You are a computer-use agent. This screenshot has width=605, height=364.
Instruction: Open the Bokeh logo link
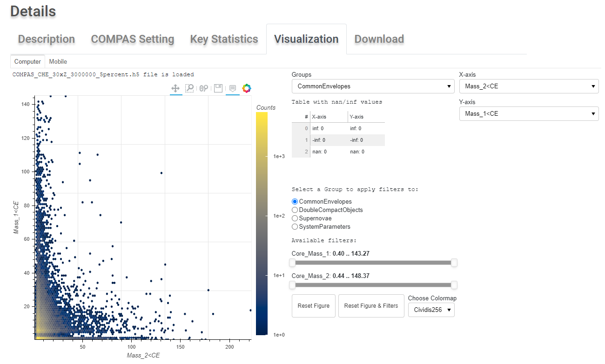[x=247, y=88]
